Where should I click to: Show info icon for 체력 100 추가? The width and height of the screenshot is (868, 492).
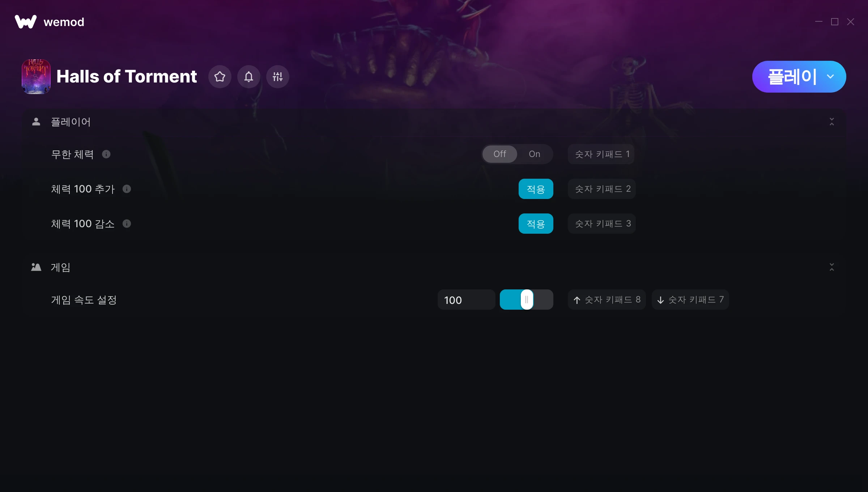(x=127, y=189)
